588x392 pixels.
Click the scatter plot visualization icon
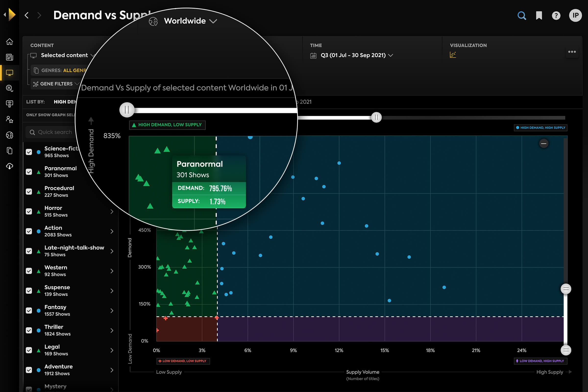(453, 55)
